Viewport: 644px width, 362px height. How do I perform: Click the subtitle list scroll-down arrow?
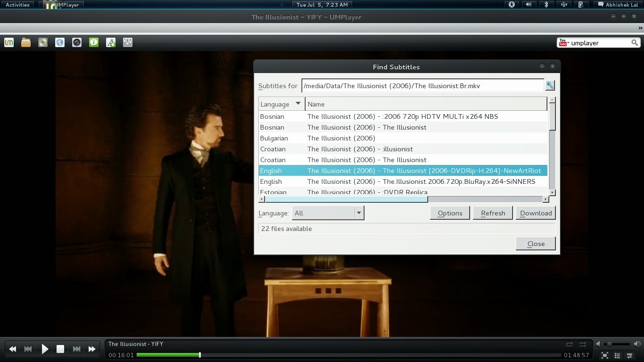553,192
